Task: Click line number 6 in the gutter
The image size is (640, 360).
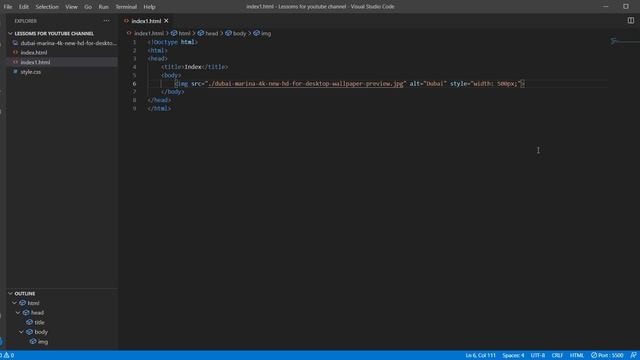Action: [x=134, y=84]
